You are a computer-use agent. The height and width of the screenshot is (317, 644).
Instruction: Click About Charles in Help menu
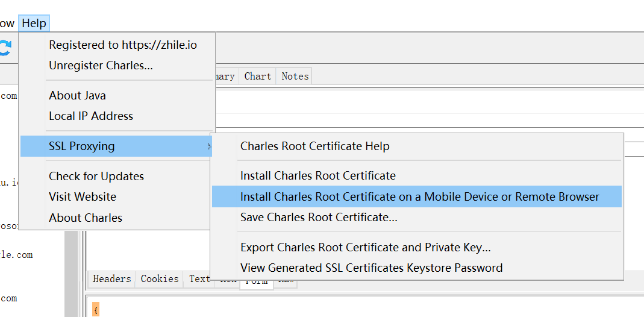pos(86,218)
